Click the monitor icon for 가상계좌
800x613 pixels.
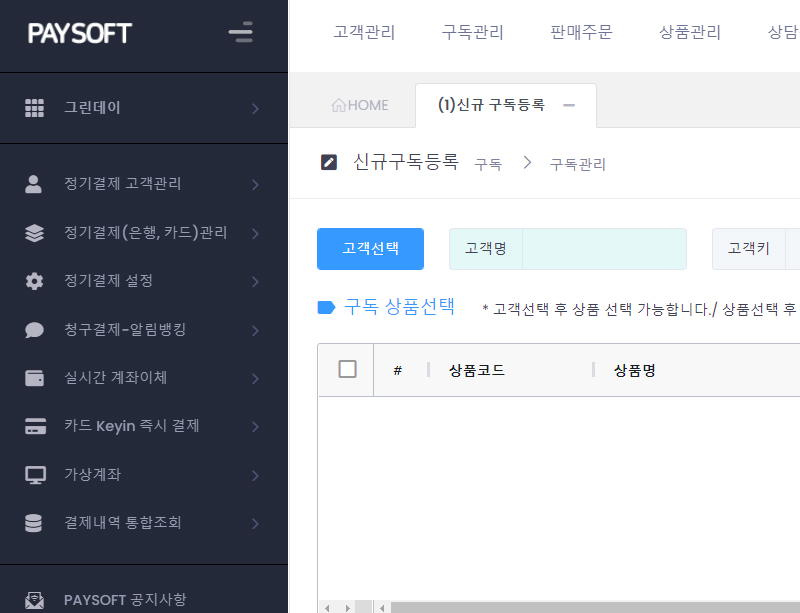(35, 475)
